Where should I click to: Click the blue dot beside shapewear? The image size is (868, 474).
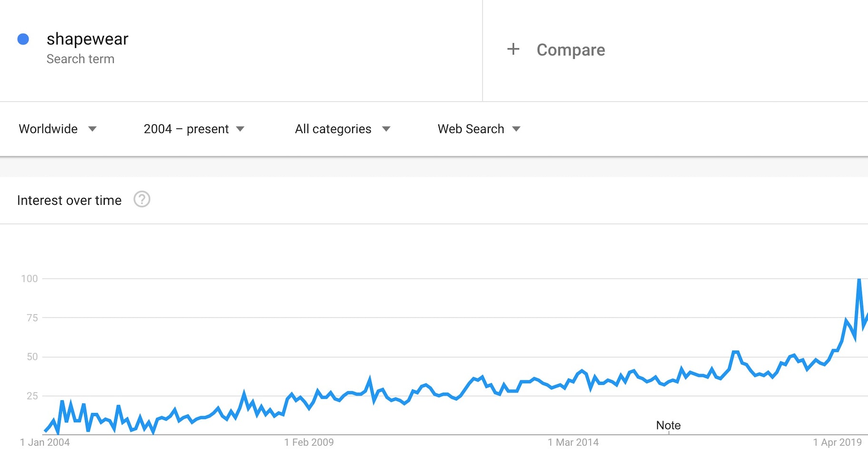pyautogui.click(x=23, y=39)
